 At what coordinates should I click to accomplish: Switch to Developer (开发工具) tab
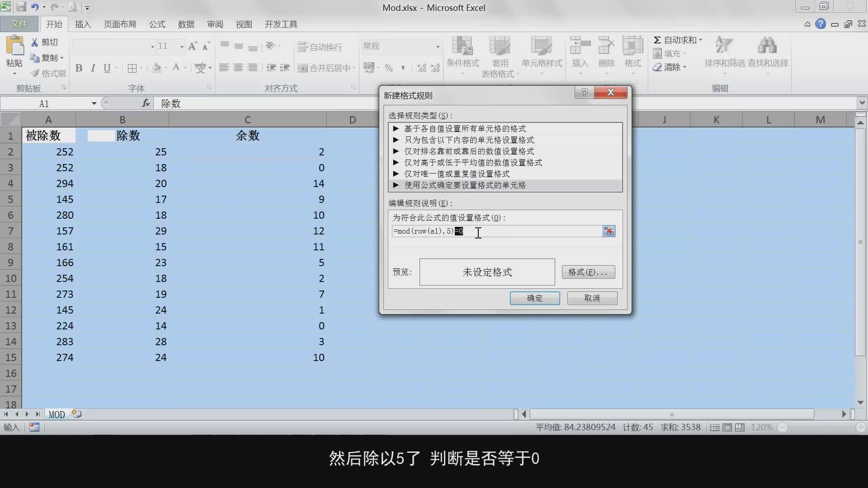pos(281,24)
